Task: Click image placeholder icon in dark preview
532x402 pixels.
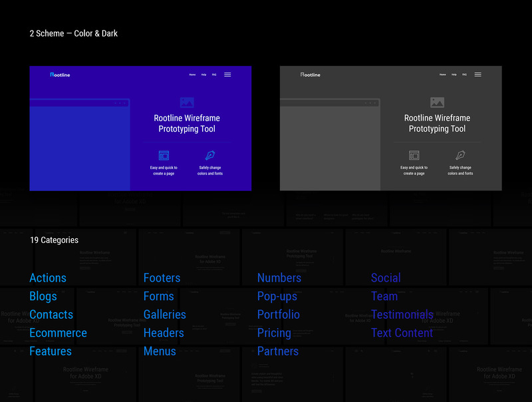Action: coord(438,102)
